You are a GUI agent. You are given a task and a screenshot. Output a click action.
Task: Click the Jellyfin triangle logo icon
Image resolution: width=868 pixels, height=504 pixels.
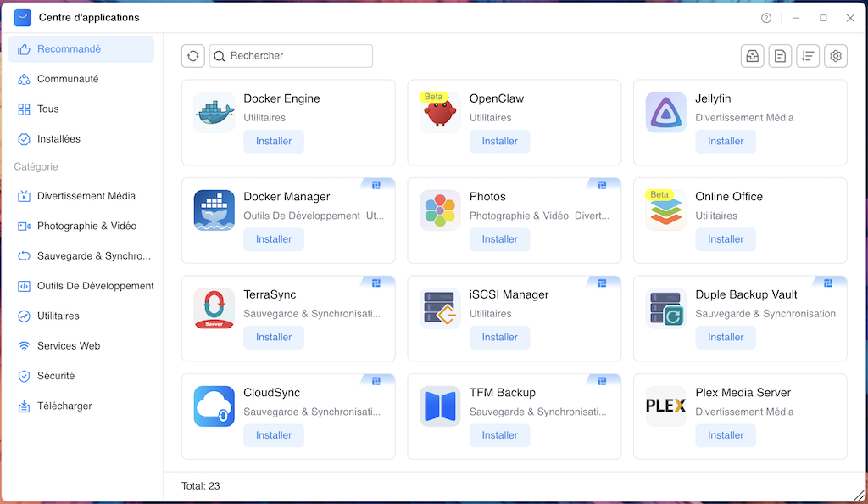point(666,113)
